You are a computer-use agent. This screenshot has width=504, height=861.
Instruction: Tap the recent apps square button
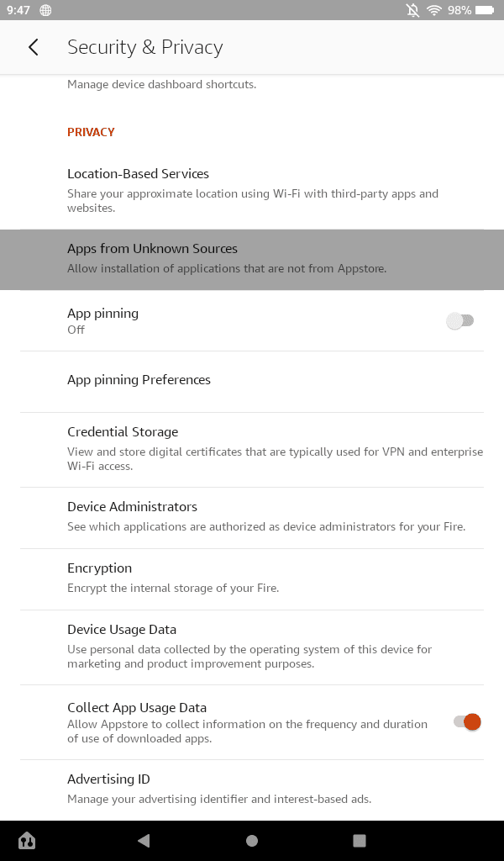[360, 840]
